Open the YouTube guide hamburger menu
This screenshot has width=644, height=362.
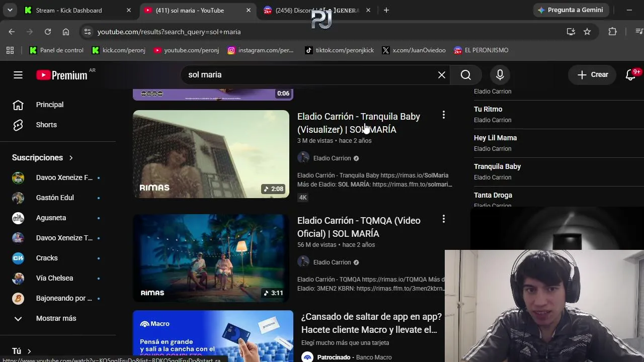click(x=18, y=75)
